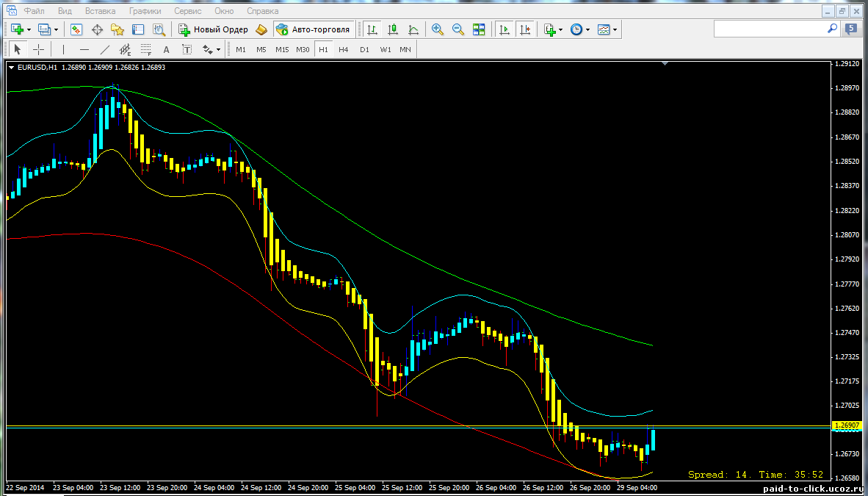Viewport: 868px width, 496px height.
Task: Toggle chart auto scroll
Action: [504, 29]
